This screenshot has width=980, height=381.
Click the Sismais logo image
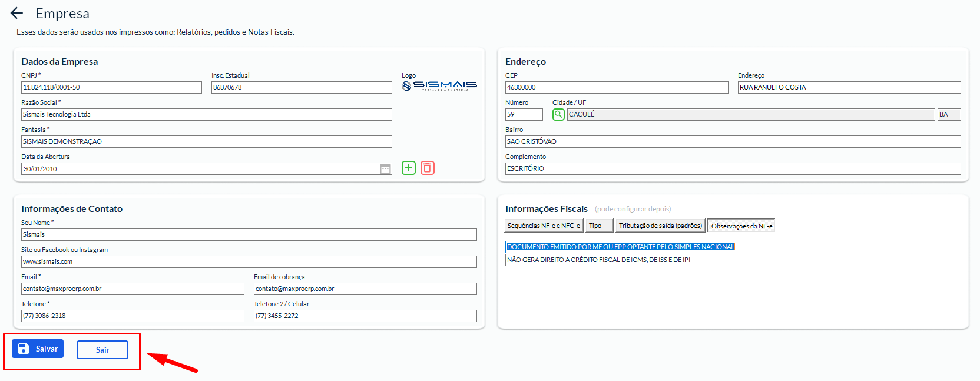click(x=439, y=86)
